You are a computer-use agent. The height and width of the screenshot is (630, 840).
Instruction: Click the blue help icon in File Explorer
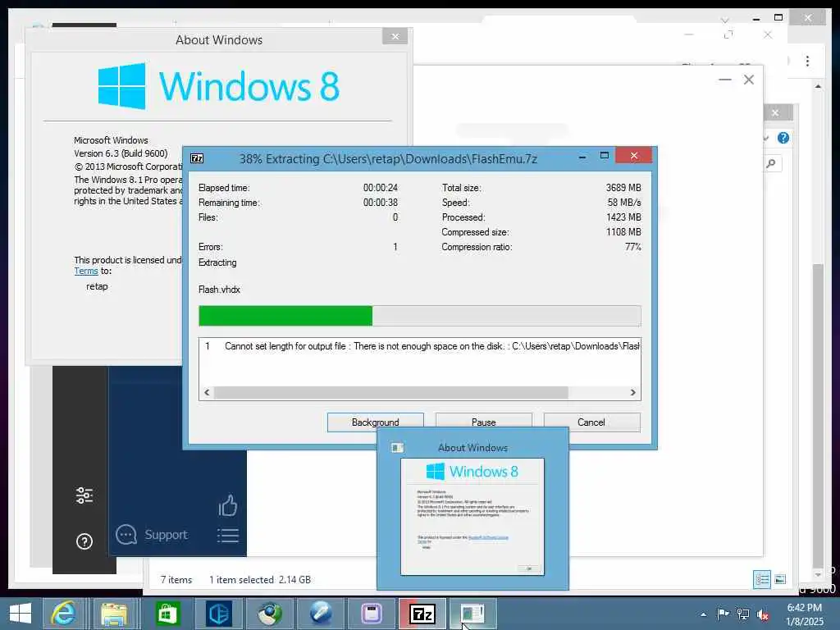[x=783, y=138]
